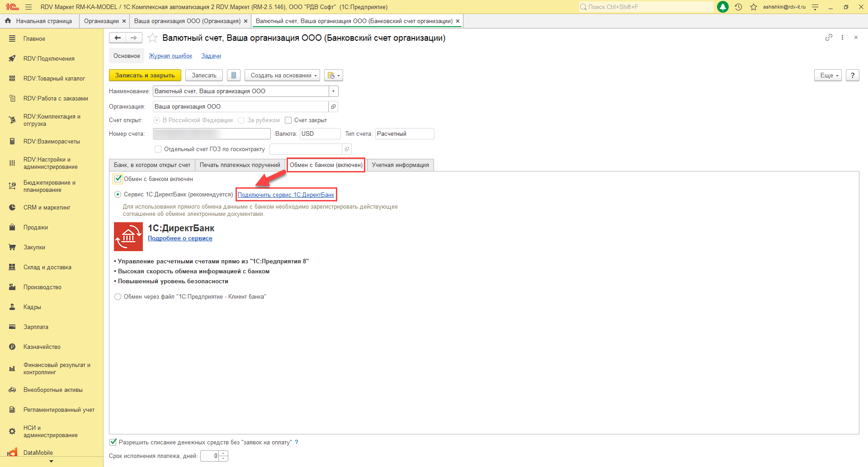Navigate back with the left arrow
Image resolution: width=868 pixels, height=467 pixels.
pyautogui.click(x=118, y=38)
